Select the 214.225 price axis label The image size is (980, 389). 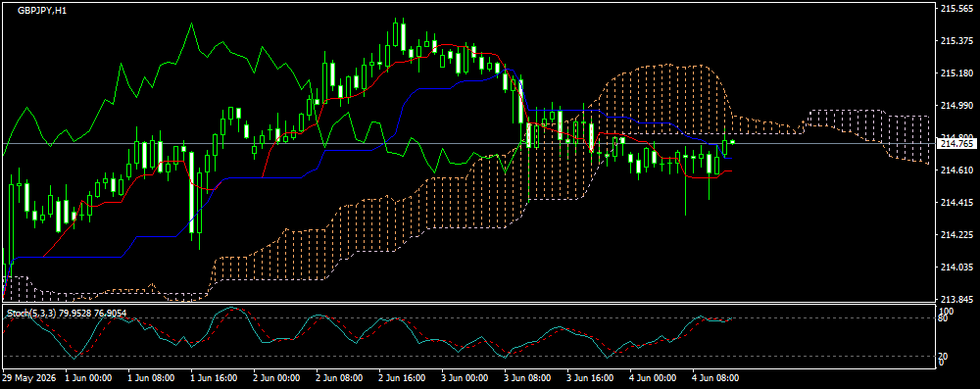956,235
